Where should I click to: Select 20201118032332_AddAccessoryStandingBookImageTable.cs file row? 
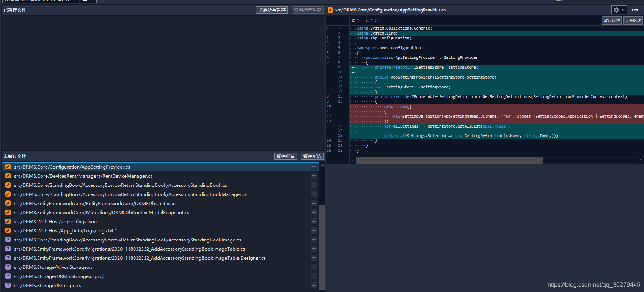pos(160,249)
